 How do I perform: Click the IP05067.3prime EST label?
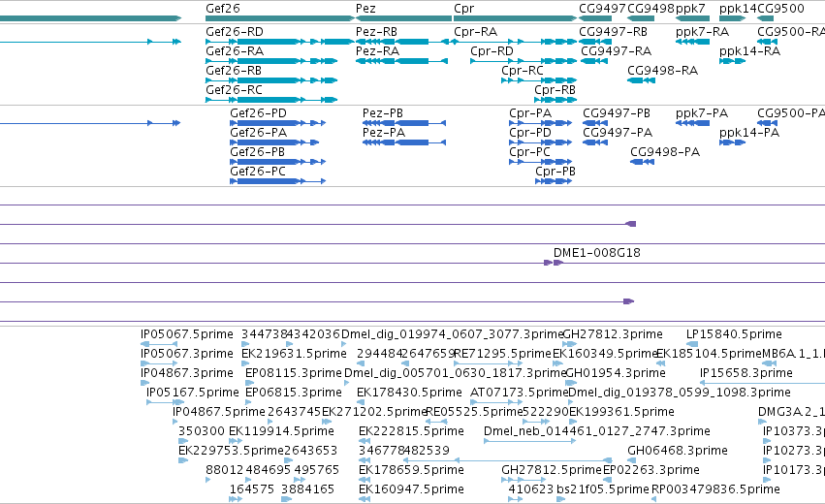click(187, 354)
